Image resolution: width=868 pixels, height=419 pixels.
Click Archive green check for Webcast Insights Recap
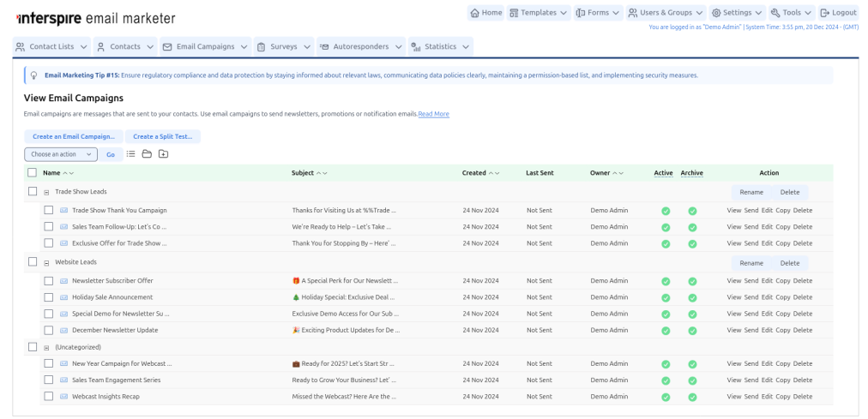pyautogui.click(x=692, y=397)
